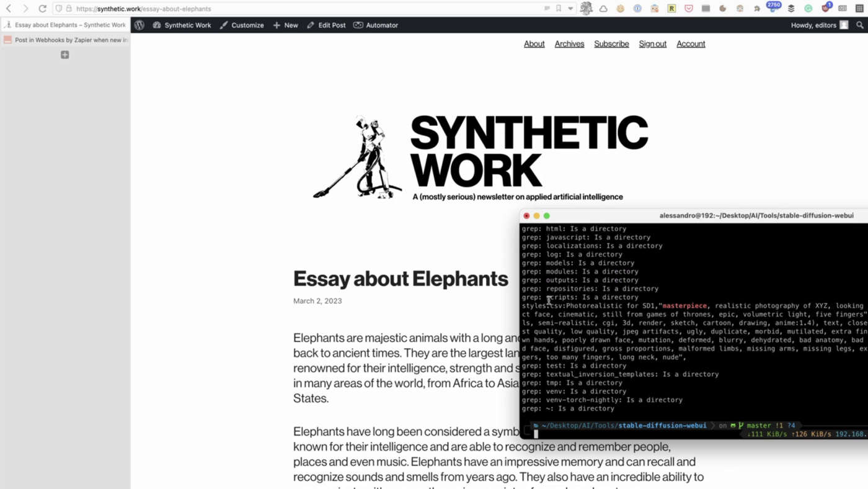
Task: Reload the current page
Action: click(42, 9)
